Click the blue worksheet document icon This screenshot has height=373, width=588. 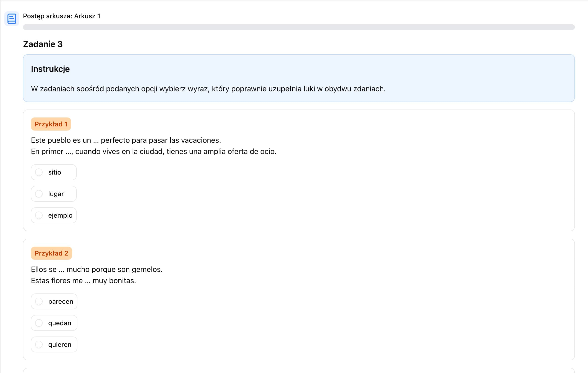(11, 18)
